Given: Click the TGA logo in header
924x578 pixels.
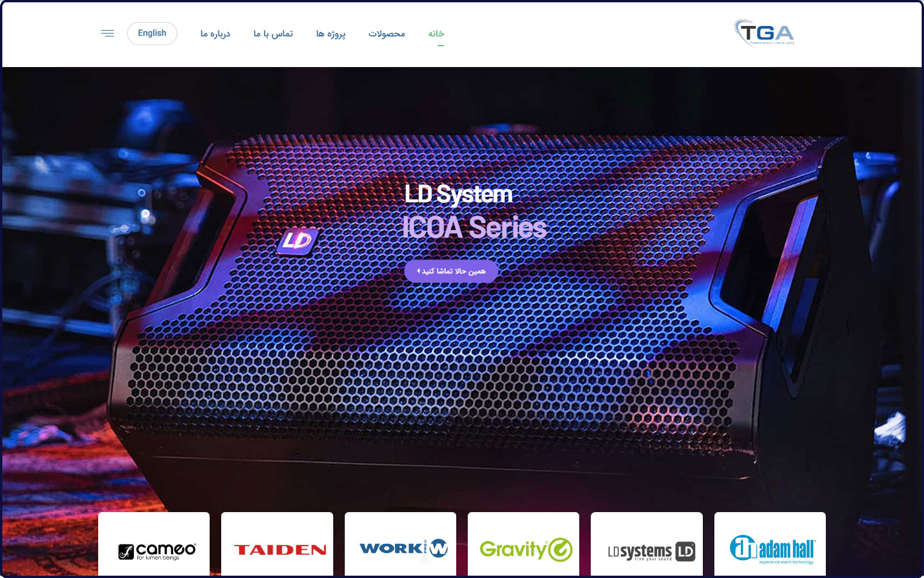Looking at the screenshot, I should point(764,33).
